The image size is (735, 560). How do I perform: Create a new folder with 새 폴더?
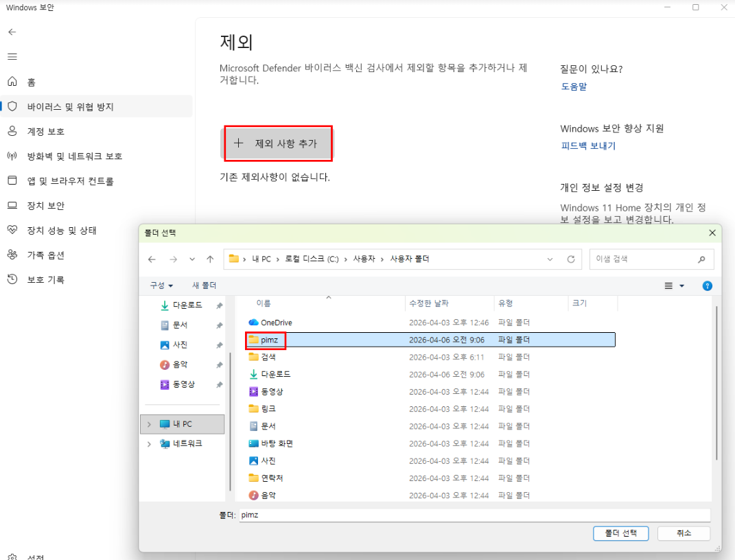204,285
